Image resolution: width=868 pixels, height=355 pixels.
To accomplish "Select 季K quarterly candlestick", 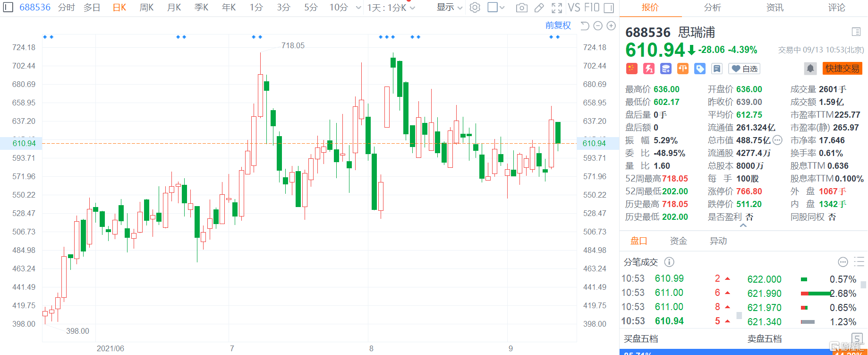I will pos(202,8).
